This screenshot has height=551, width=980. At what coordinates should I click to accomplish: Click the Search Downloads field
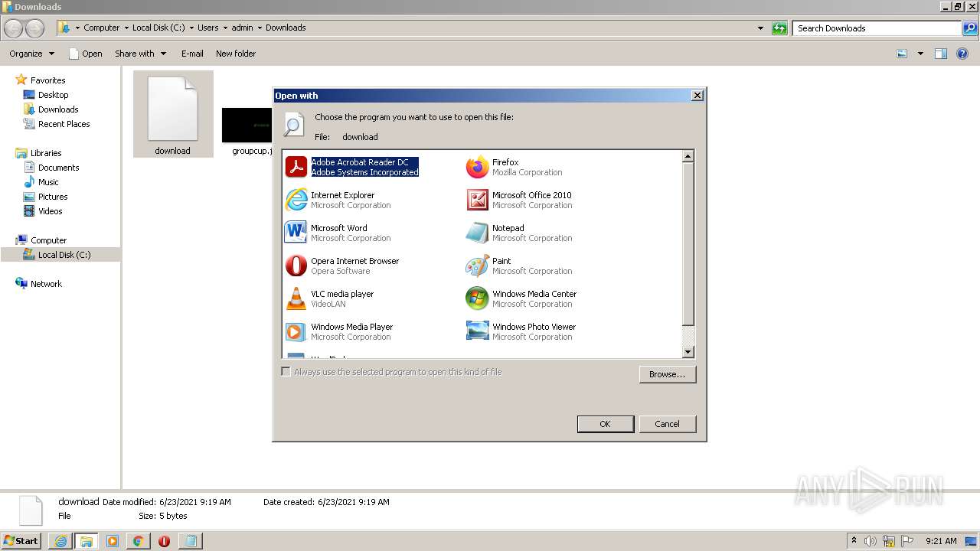(877, 28)
